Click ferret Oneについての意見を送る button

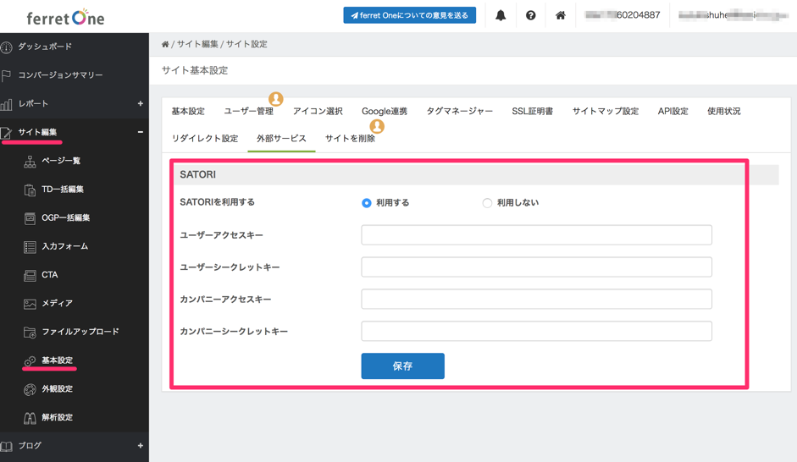[410, 15]
